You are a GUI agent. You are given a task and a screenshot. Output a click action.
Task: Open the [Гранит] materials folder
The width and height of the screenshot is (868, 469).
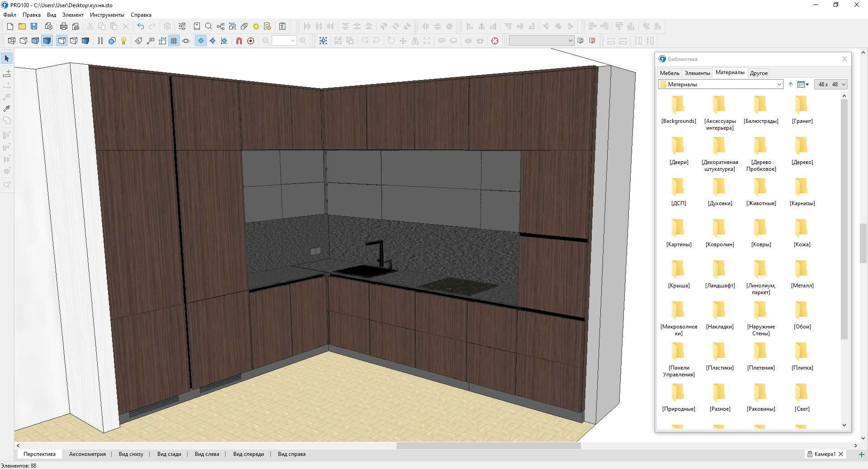click(x=802, y=110)
